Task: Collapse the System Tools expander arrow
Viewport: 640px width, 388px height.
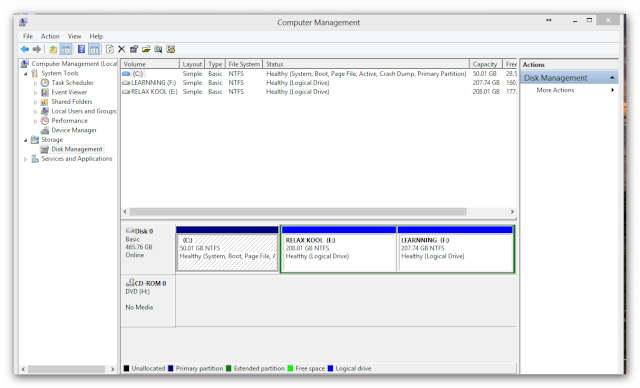Action: pos(26,73)
